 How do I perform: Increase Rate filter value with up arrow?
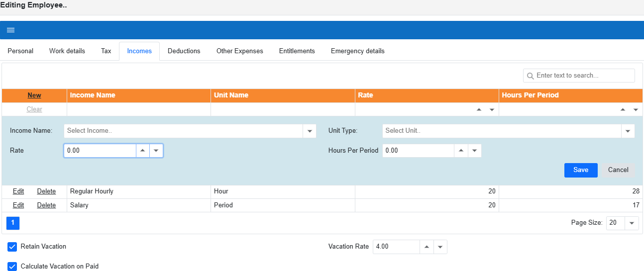click(479, 109)
